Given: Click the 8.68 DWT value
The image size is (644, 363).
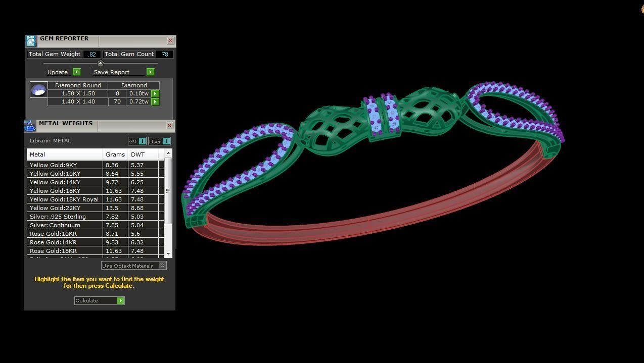Looking at the screenshot, I should coord(137,208).
